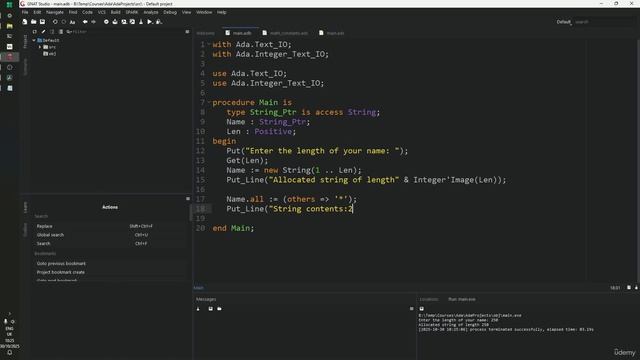Screen dimensions: 640x360
Task: Click the clear messages icon in Messages panel
Action: click(198, 309)
